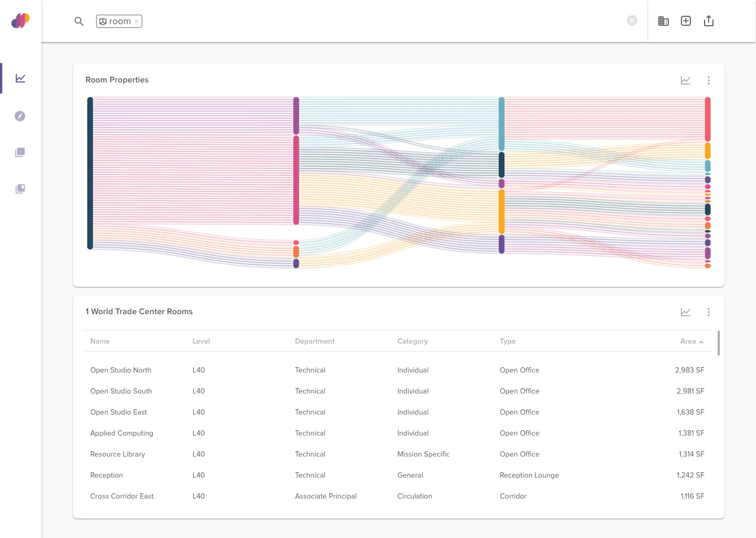Click the add panel plus icon
Screen dimensions: 756x538
pos(686,21)
